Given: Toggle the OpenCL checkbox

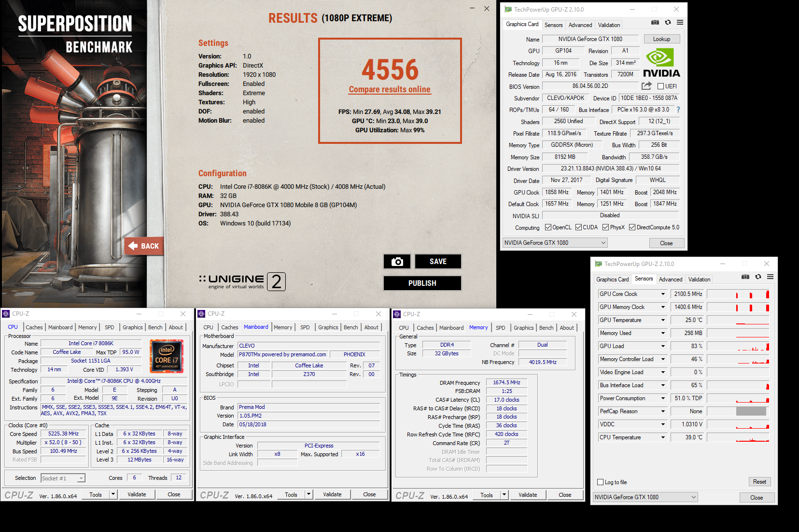Looking at the screenshot, I should (548, 227).
